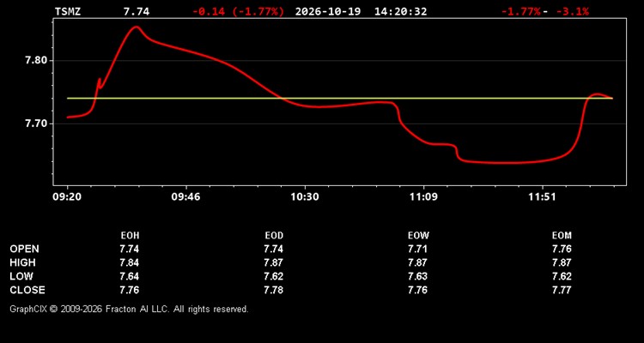Click the -0.14 (-1.77%) change value

pyautogui.click(x=238, y=11)
